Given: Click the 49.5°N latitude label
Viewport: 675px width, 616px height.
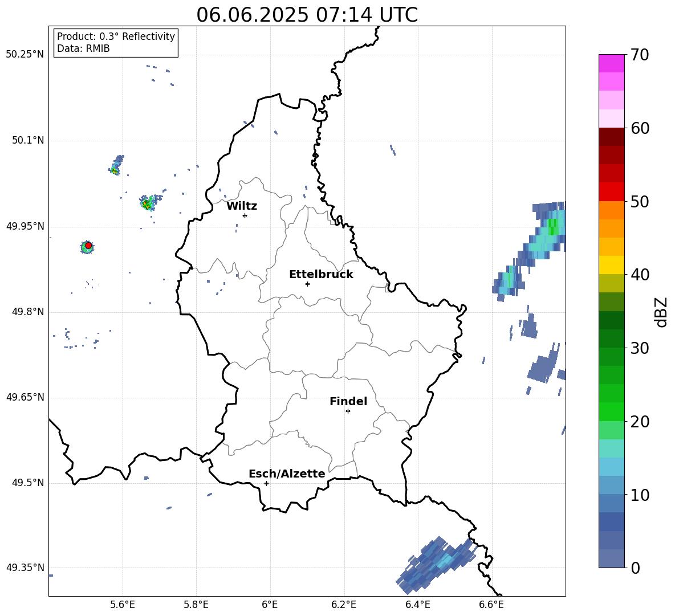Looking at the screenshot, I should coord(28,483).
